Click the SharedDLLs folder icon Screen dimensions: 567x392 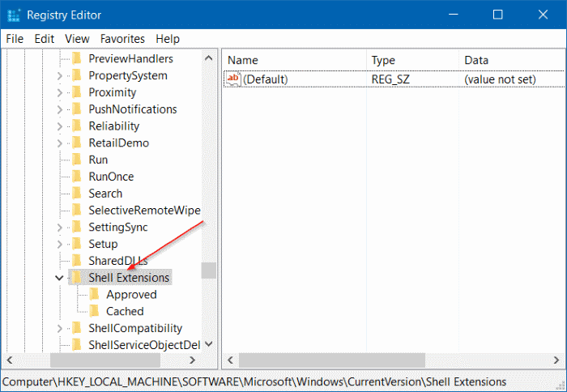tap(77, 261)
